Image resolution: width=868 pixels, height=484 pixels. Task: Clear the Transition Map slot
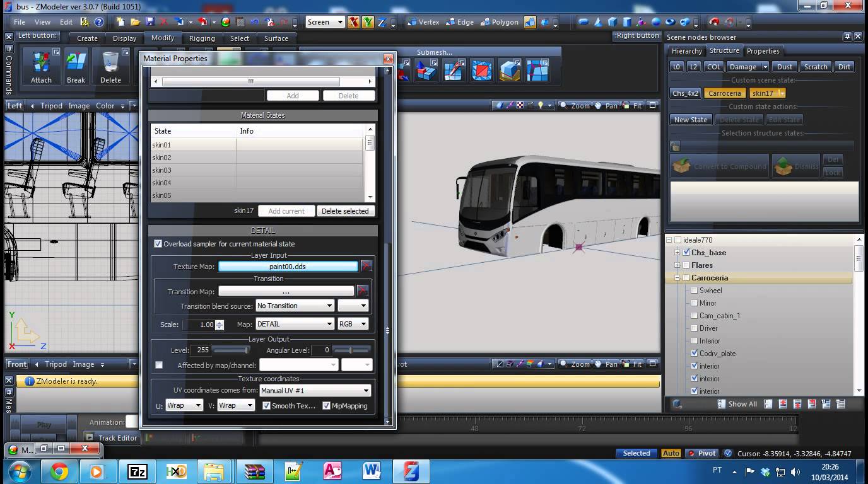[362, 291]
